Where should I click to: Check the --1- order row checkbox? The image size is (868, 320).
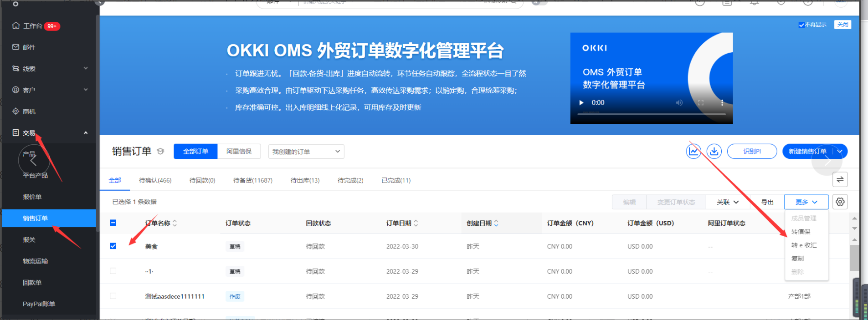[x=113, y=271]
